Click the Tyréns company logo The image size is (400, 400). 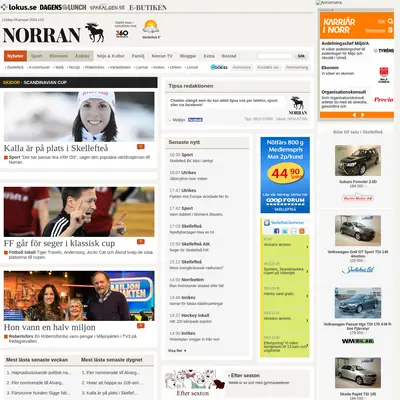[x=384, y=51]
